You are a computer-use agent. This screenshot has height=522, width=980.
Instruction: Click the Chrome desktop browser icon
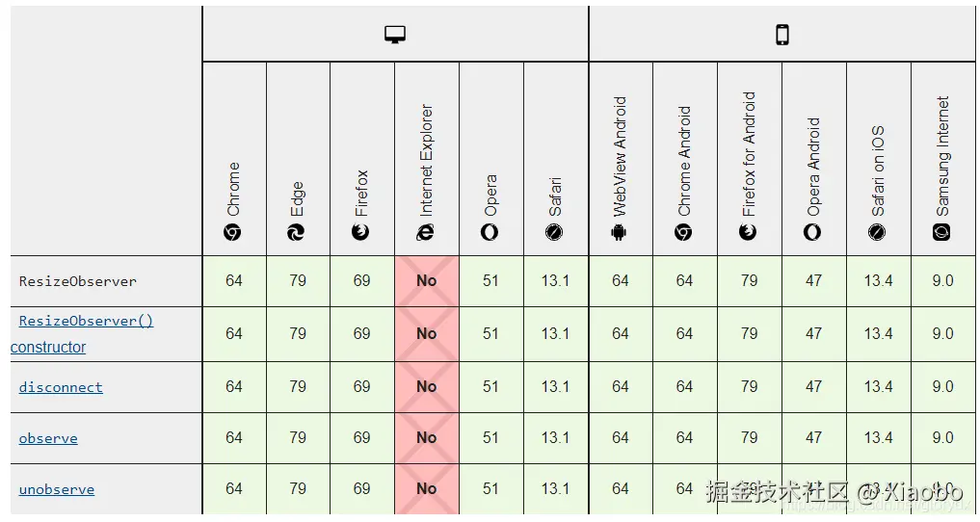pyautogui.click(x=232, y=233)
